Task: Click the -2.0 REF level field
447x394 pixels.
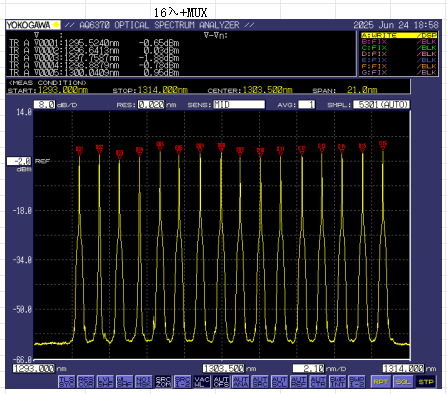Action: point(19,161)
